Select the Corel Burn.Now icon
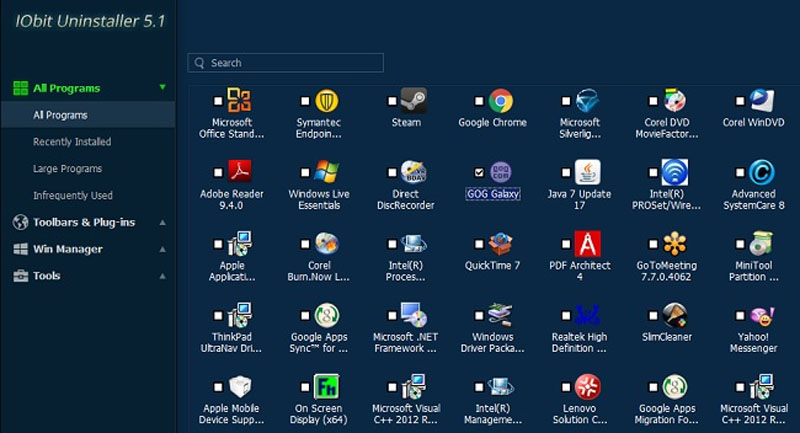Viewport: 800px width, 433px height. pyautogui.click(x=327, y=243)
